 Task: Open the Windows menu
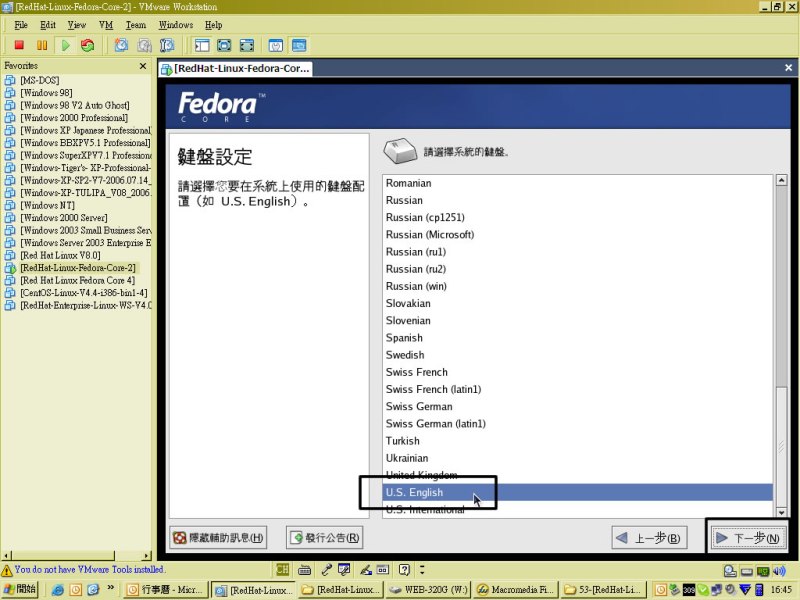click(x=176, y=24)
